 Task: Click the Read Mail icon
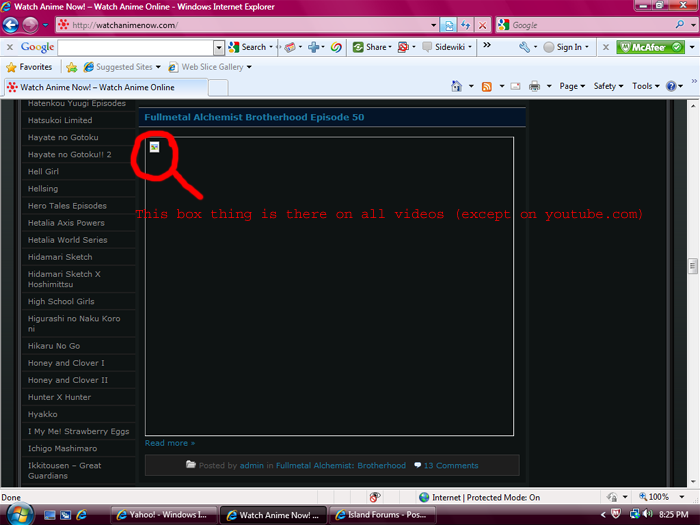tap(515, 86)
